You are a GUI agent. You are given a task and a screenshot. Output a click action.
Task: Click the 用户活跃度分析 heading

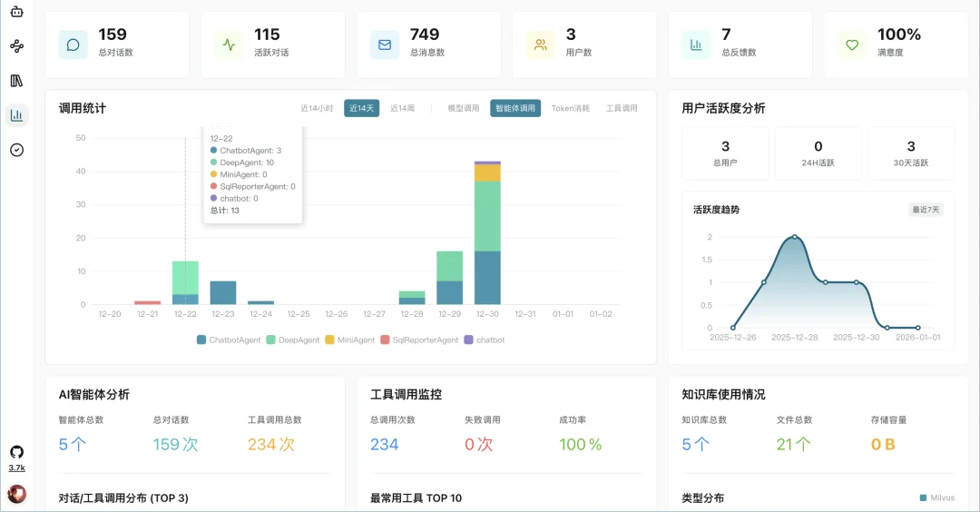[x=723, y=108]
